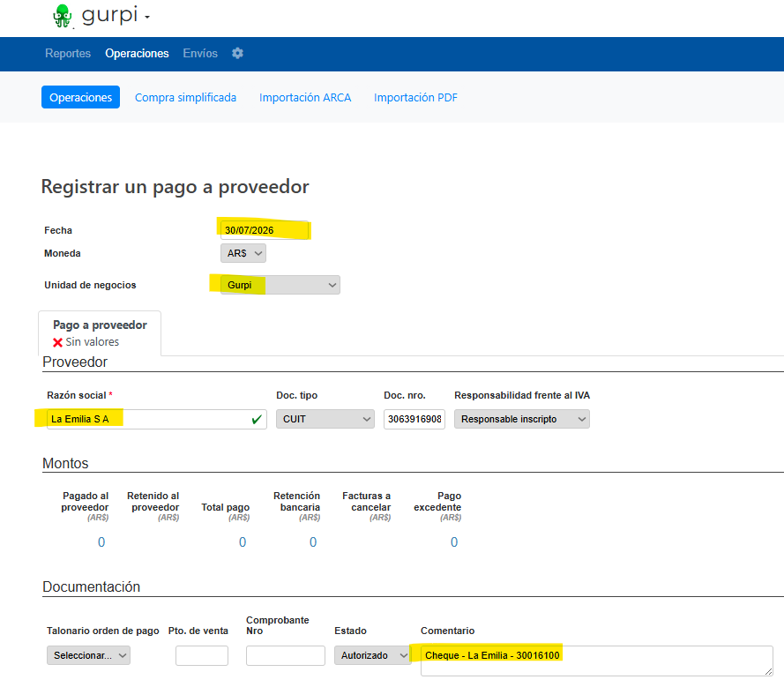This screenshot has height=687, width=784.
Task: Open the Estado Autorizado dropdown
Action: click(x=373, y=655)
